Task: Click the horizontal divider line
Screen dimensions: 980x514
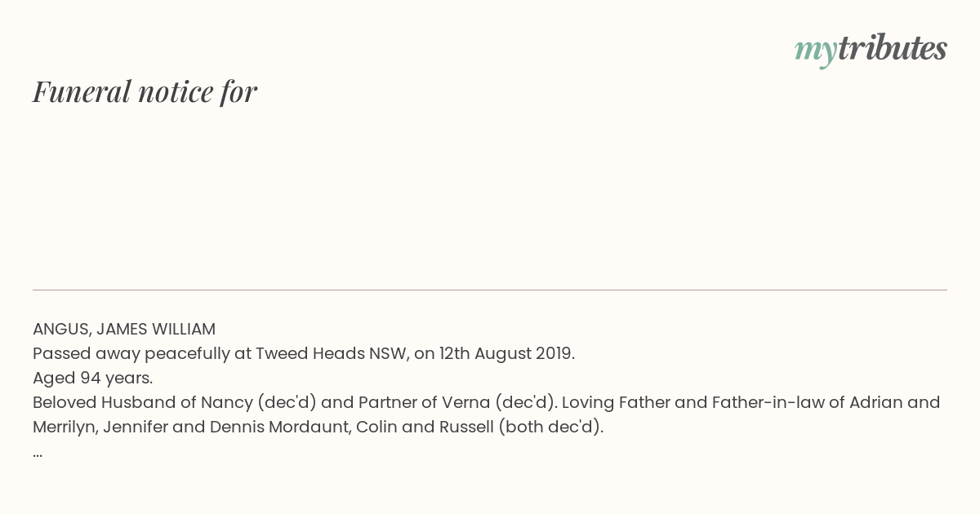Action: (x=490, y=290)
